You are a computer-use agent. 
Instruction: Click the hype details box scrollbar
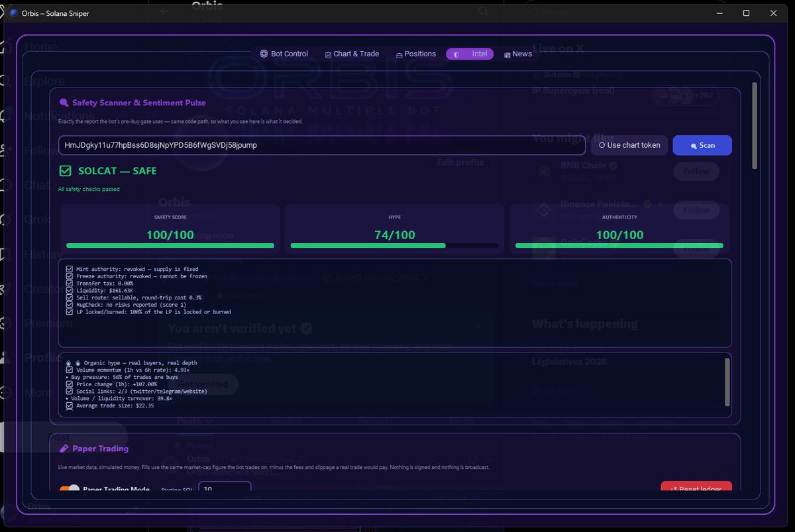(727, 382)
